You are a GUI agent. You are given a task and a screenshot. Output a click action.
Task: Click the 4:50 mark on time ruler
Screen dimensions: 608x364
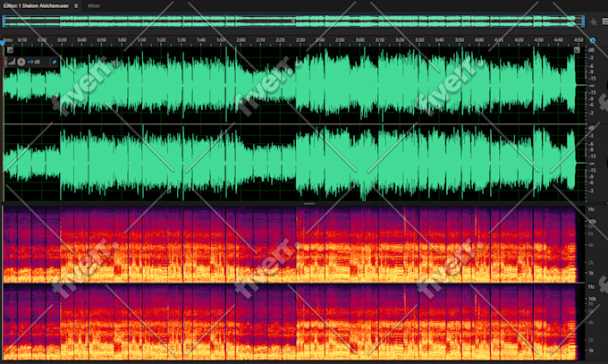[x=578, y=39]
